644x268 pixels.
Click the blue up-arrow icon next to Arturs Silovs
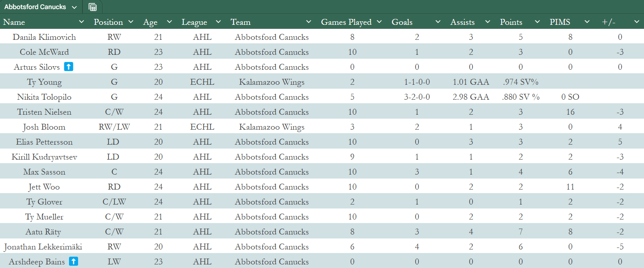coord(69,67)
